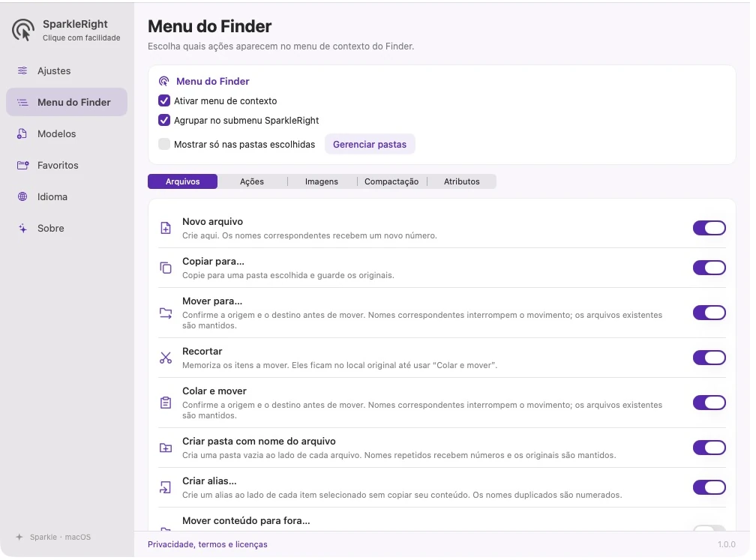This screenshot has width=756, height=560.
Task: Open Ajustes in the sidebar
Action: tap(67, 70)
